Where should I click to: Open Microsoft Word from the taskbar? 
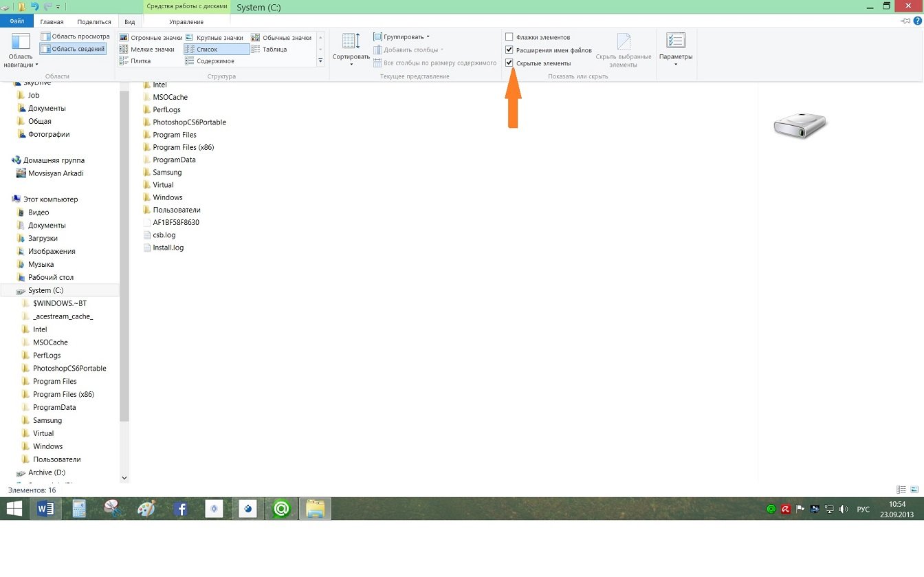[x=45, y=509]
